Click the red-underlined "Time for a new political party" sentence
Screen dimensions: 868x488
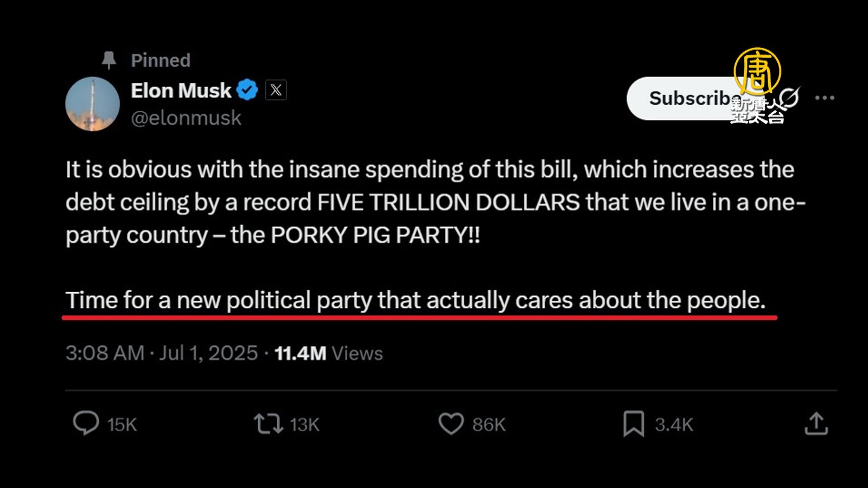(415, 300)
